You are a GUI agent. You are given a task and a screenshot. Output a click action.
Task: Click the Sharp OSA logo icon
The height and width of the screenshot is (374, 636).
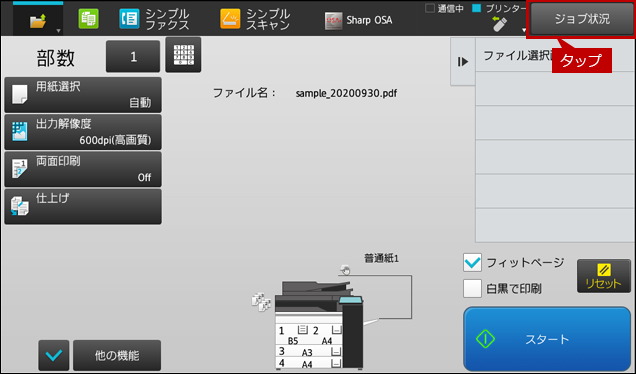coord(333,21)
